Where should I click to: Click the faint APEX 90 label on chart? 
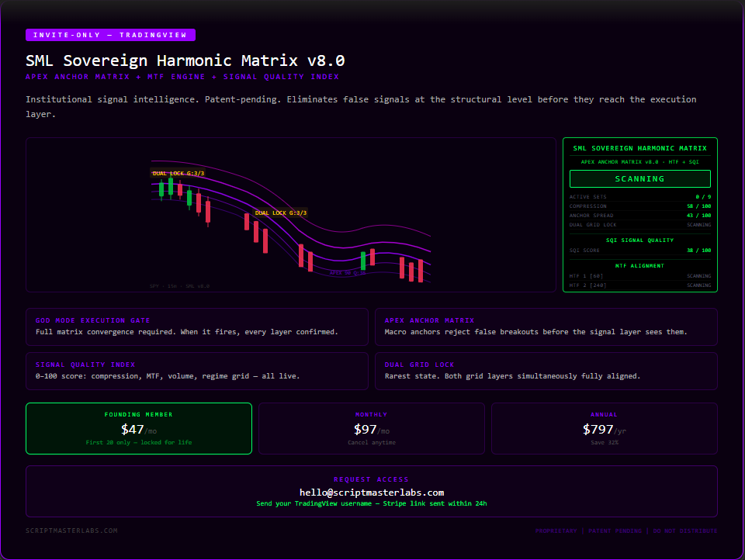pos(348,273)
